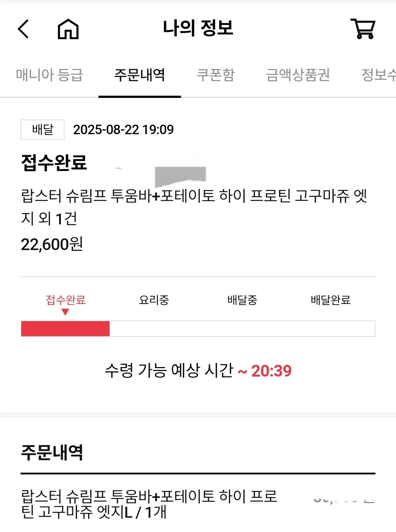Tap the 요리중 progress step

click(154, 300)
